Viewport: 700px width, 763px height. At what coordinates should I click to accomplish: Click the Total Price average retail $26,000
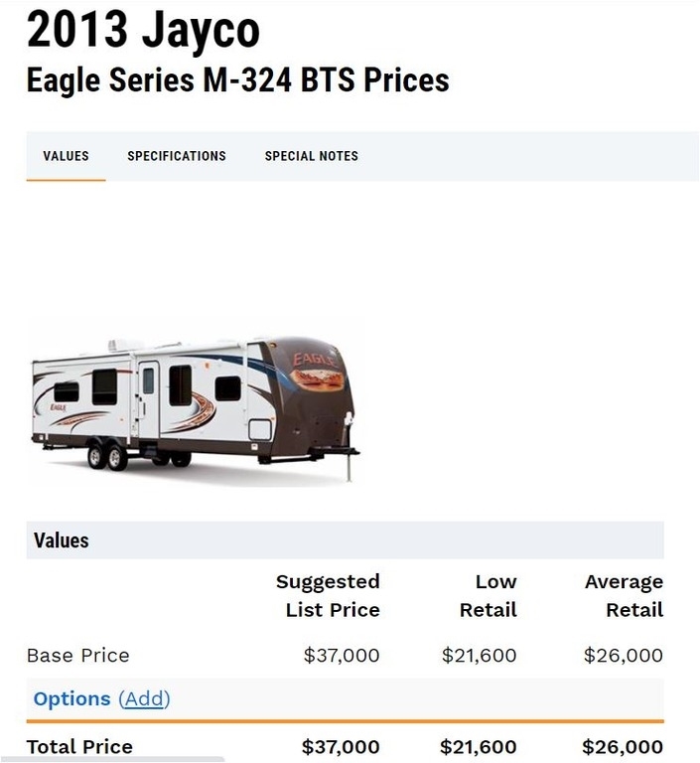click(623, 746)
